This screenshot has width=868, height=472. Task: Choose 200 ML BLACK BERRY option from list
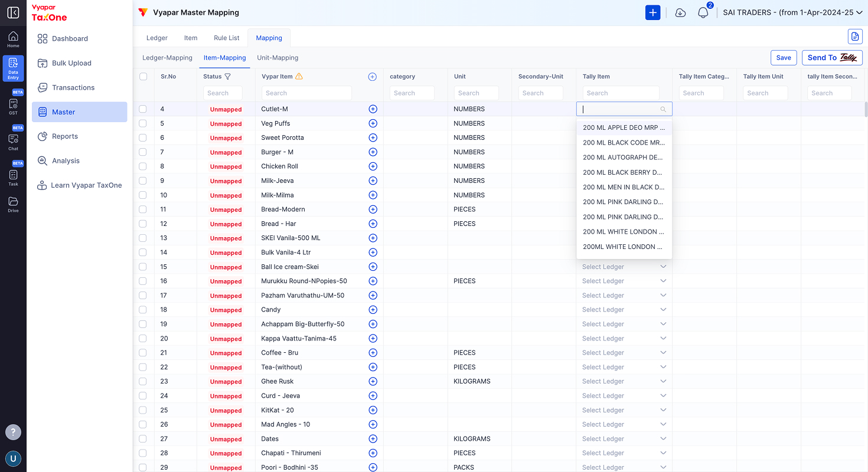[624, 172]
